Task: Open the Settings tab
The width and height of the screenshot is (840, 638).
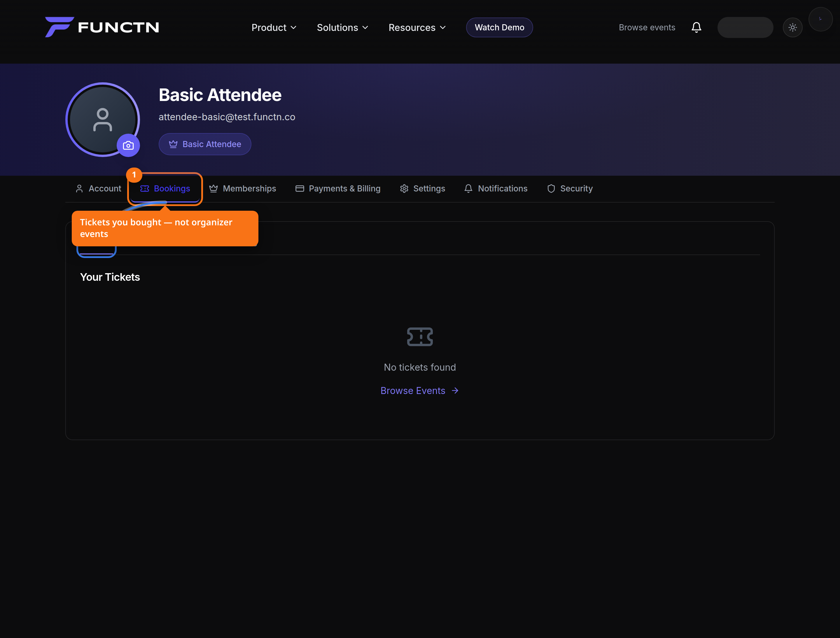Action: (422, 189)
